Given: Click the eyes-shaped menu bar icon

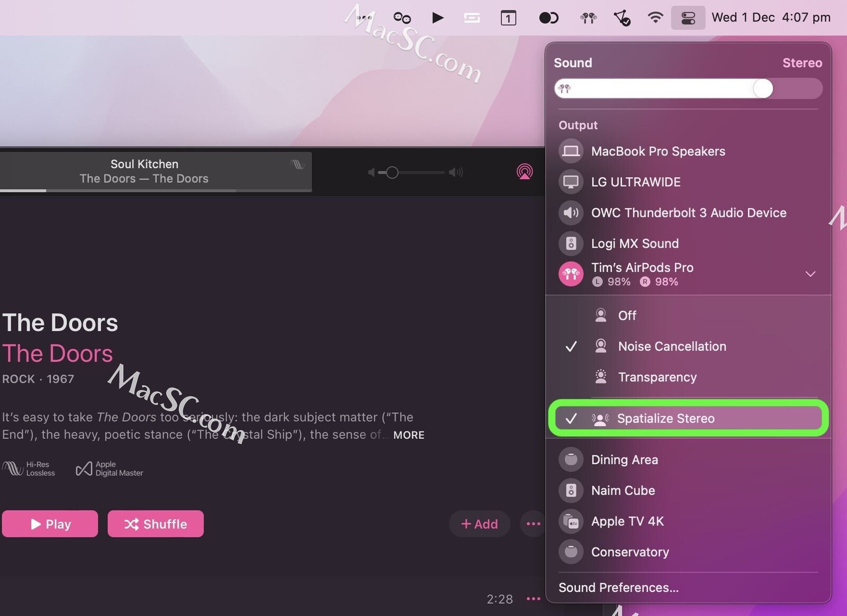Looking at the screenshot, I should tap(402, 18).
